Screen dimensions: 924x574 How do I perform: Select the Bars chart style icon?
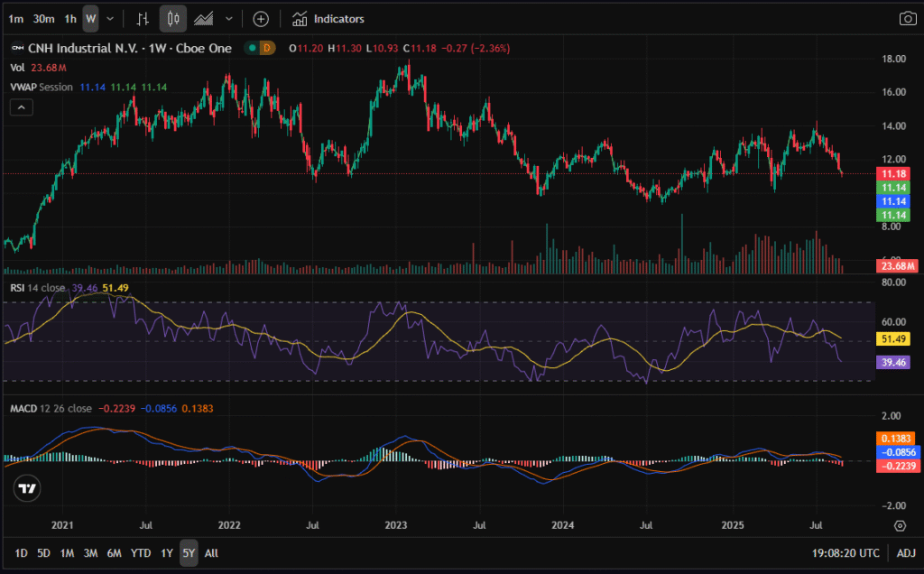143,18
